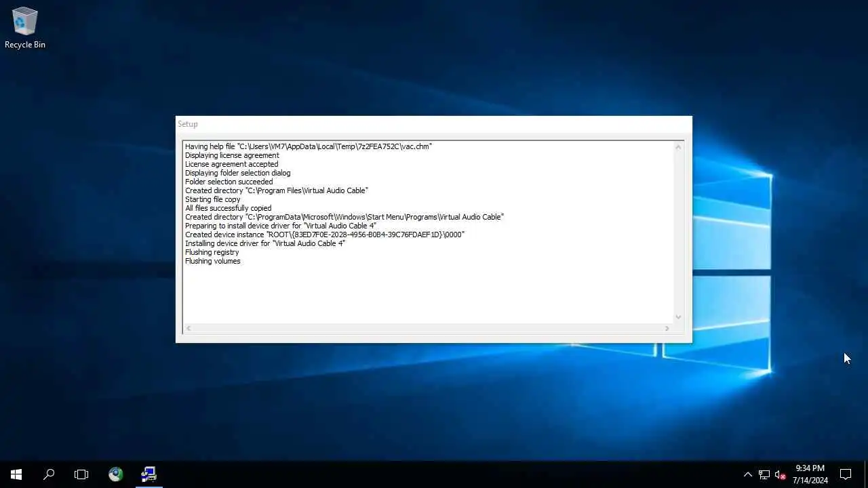The height and width of the screenshot is (488, 868).
Task: Open the muted volume tray icon
Action: [x=780, y=474]
